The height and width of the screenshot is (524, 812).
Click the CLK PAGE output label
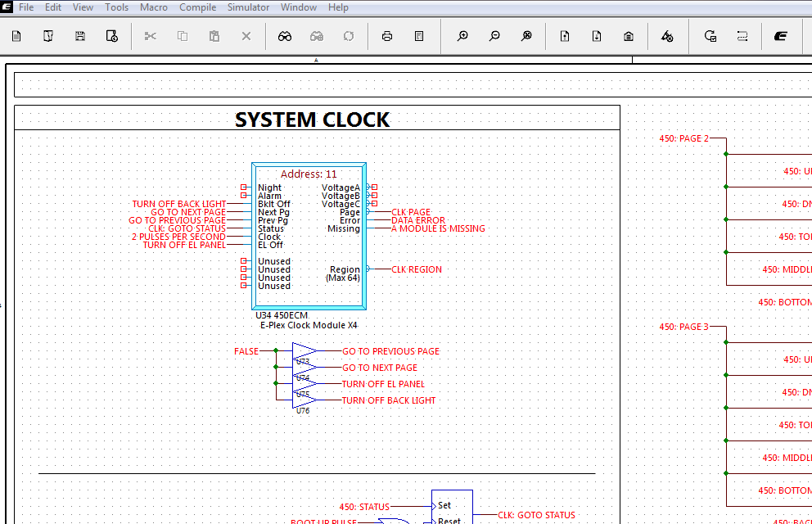(x=409, y=211)
